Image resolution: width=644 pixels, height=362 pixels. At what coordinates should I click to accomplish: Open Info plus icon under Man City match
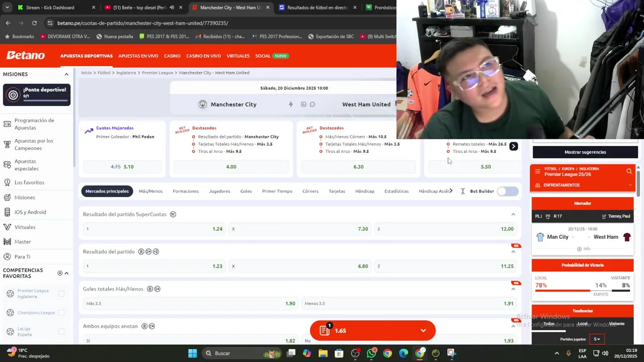[579, 249]
